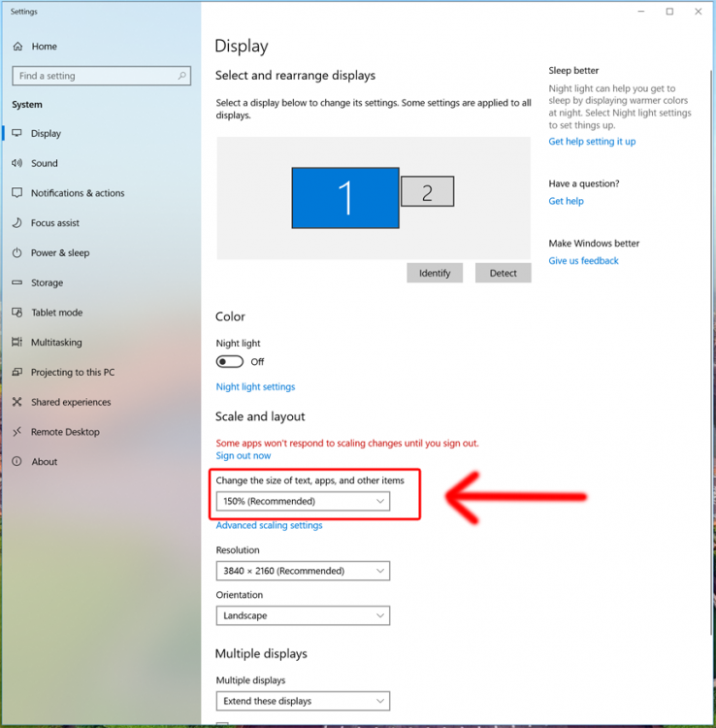Click the search magnifier in Find a setting
This screenshot has width=716, height=728.
(x=181, y=76)
